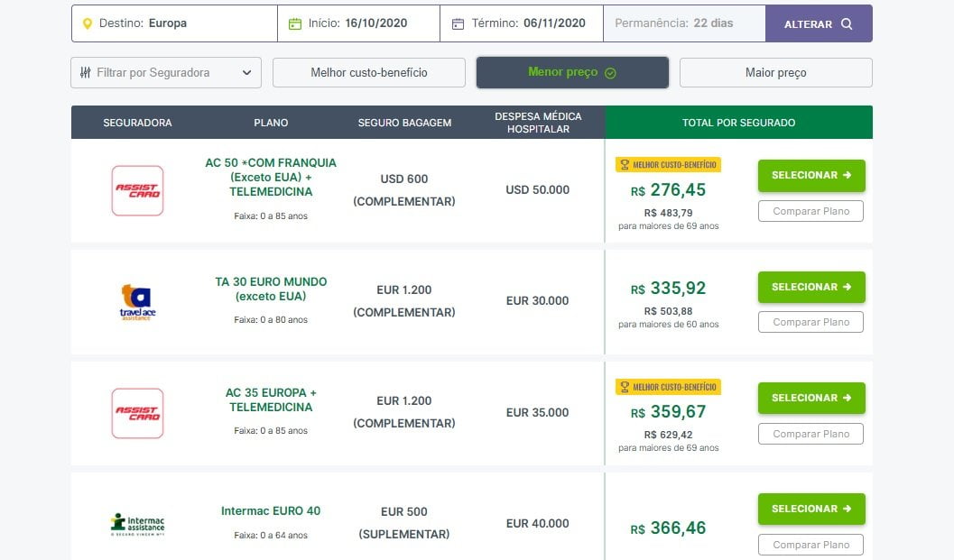Click the Assist Card logo for AC 50 plan
The height and width of the screenshot is (560, 954).
pos(137,190)
